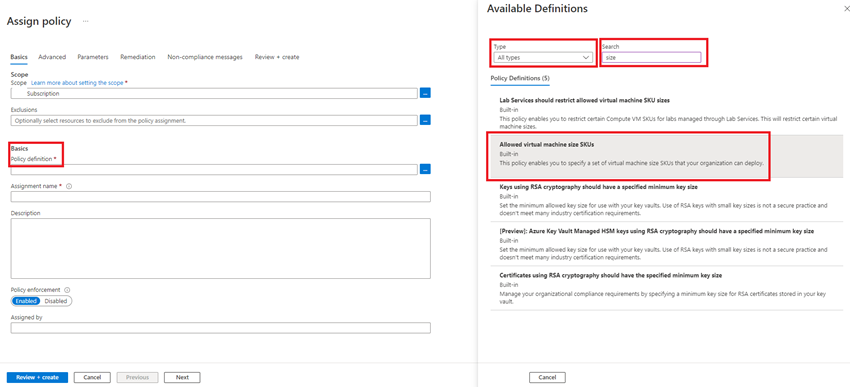
Task: Set policy enforcement to Disabled
Action: [56, 301]
